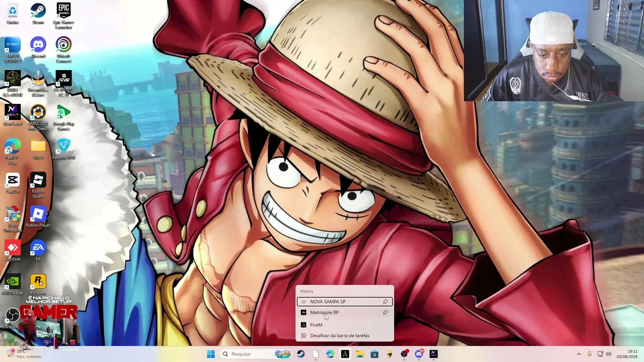Open Steam from the taskbar
Viewport: 644px width, 362px height.
301,354
